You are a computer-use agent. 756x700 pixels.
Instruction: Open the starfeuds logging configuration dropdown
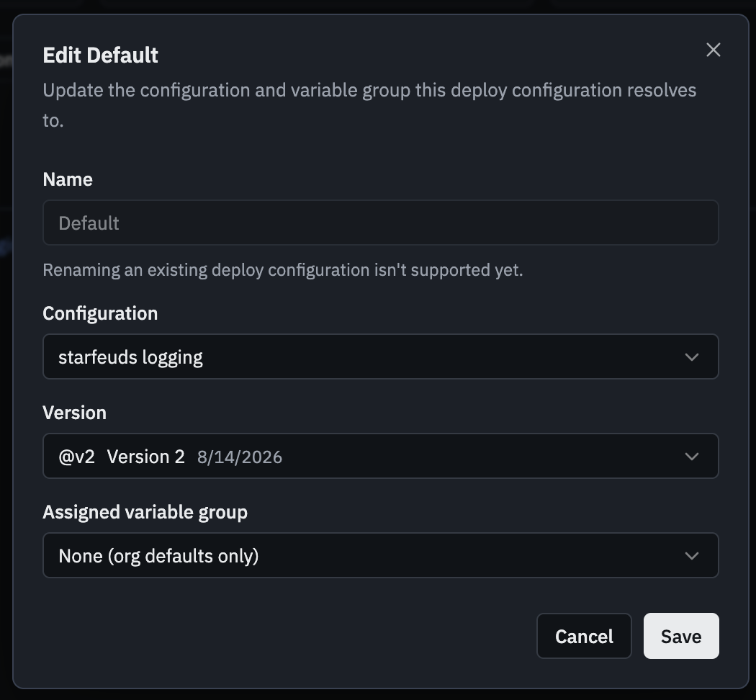tap(380, 356)
